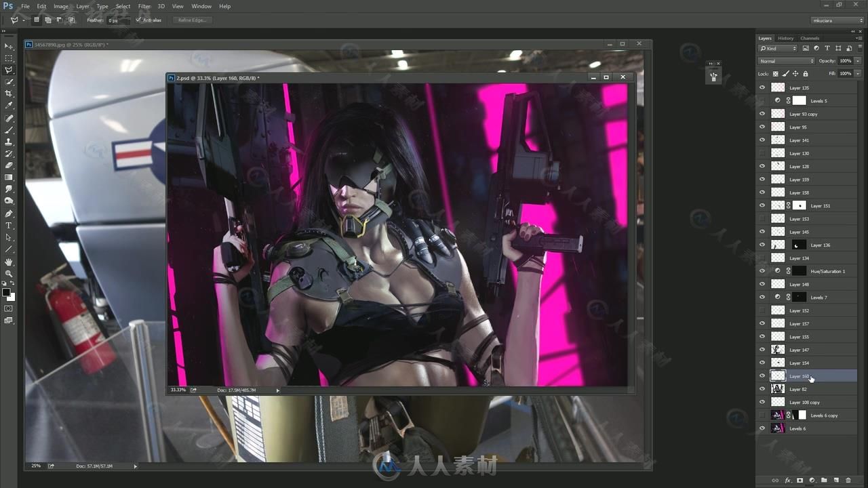Select the Path Selection tool

point(9,237)
